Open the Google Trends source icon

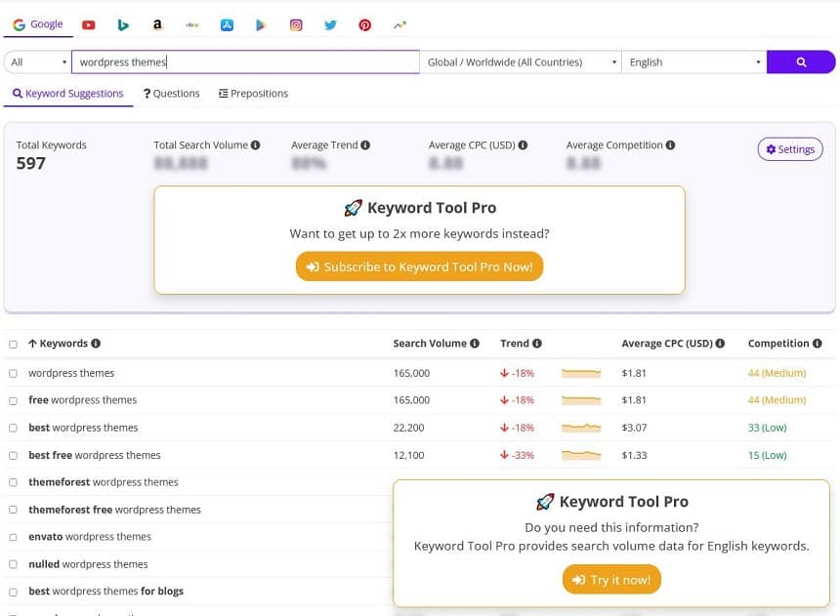(399, 24)
